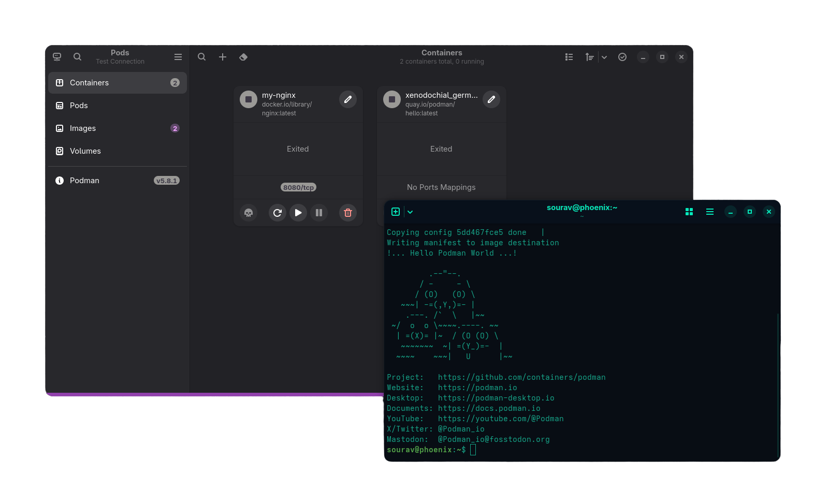Toggle the my-nginx status stop indicator
829x504 pixels.
(x=249, y=99)
